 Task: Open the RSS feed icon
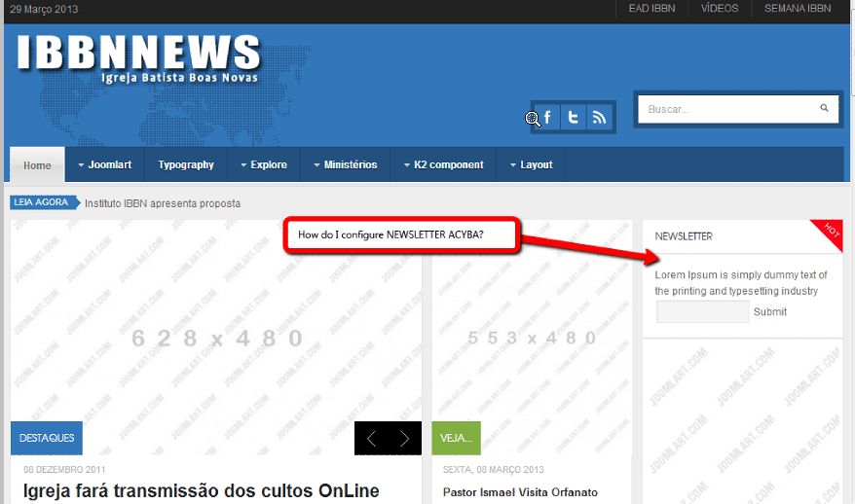599,117
